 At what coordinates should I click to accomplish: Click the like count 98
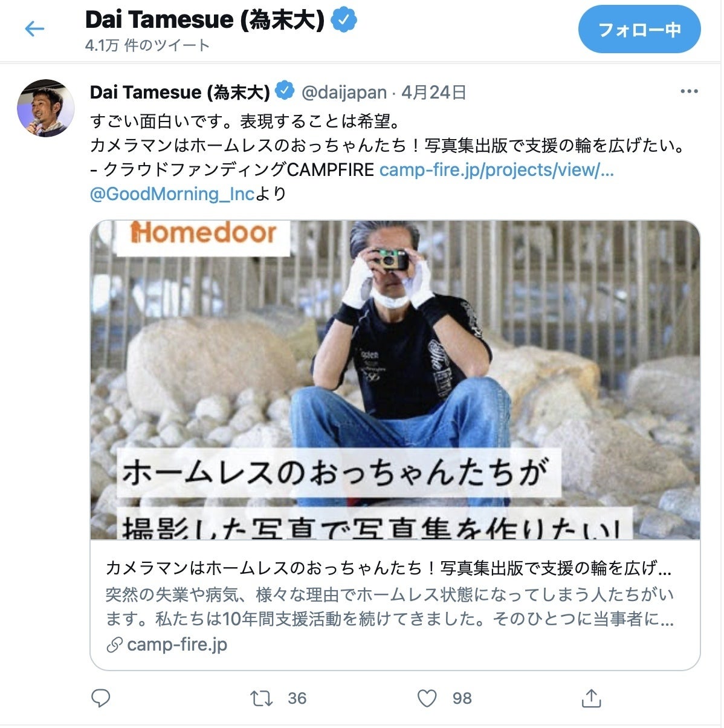pyautogui.click(x=462, y=698)
